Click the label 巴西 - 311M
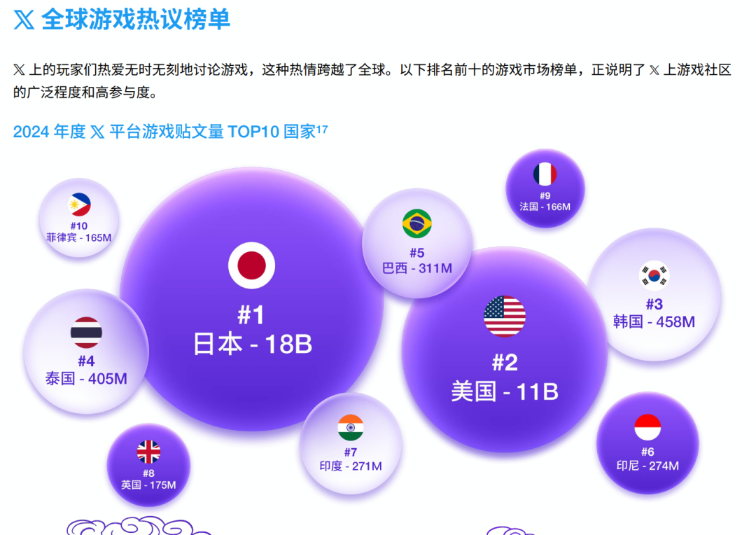Screen dimensions: 756x535 pos(417,268)
